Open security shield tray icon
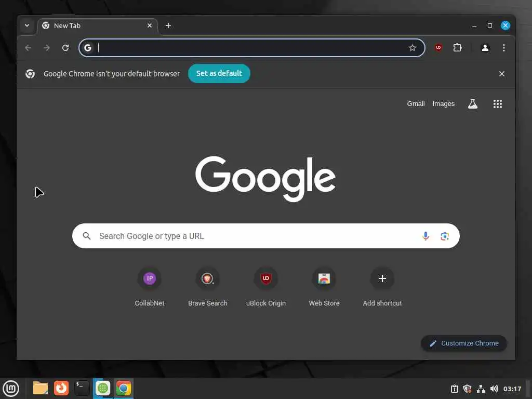 [468, 389]
